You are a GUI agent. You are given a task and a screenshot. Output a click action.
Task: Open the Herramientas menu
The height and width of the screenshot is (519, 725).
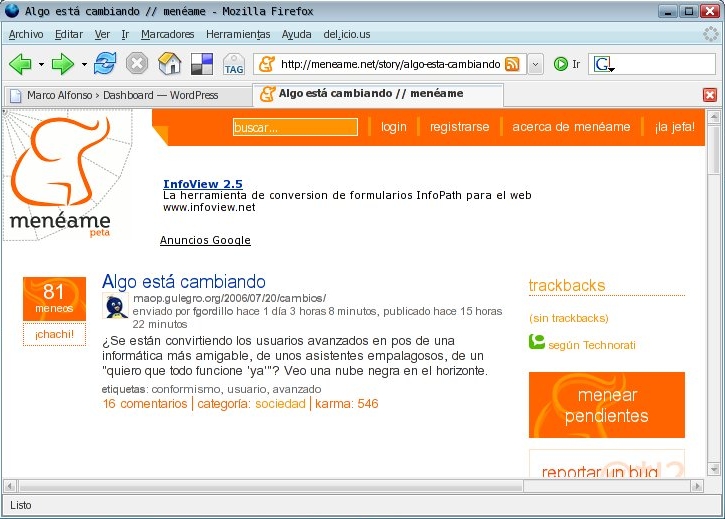[x=238, y=34]
